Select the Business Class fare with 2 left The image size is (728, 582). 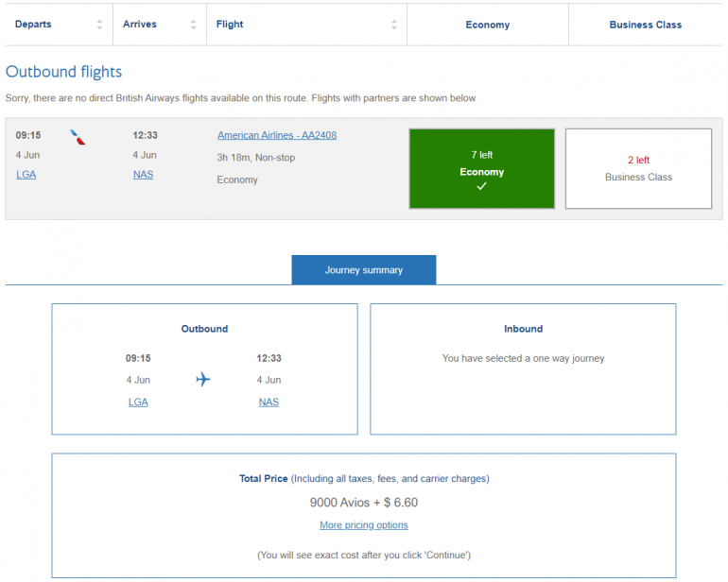click(x=638, y=168)
